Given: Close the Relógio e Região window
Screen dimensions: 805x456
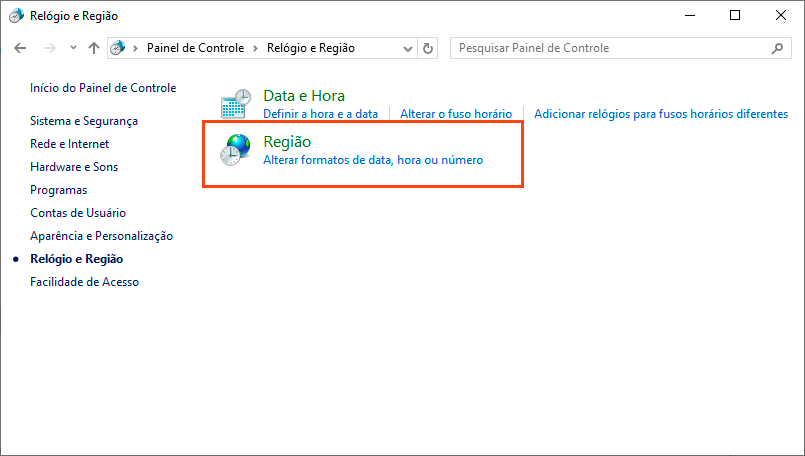Looking at the screenshot, I should pos(781,15).
